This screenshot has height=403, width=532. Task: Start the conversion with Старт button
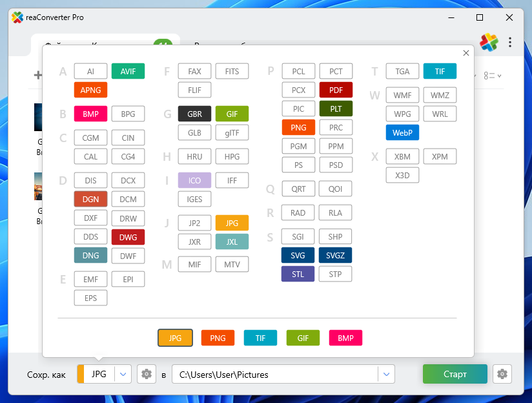pyautogui.click(x=455, y=374)
